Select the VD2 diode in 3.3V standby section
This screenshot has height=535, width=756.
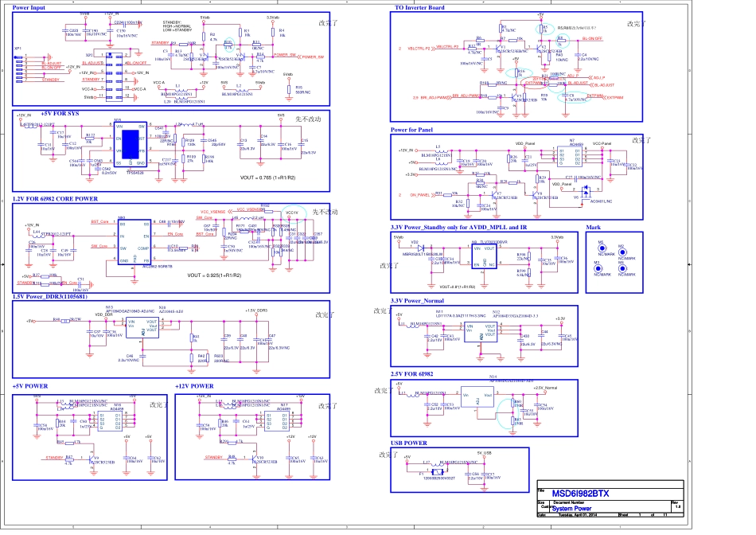415,249
